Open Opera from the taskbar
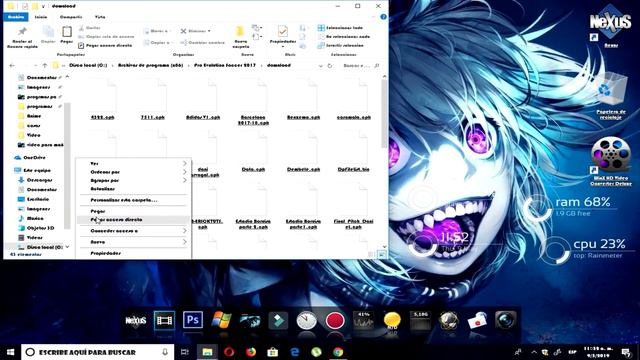The width and height of the screenshot is (640, 360). tap(229, 352)
